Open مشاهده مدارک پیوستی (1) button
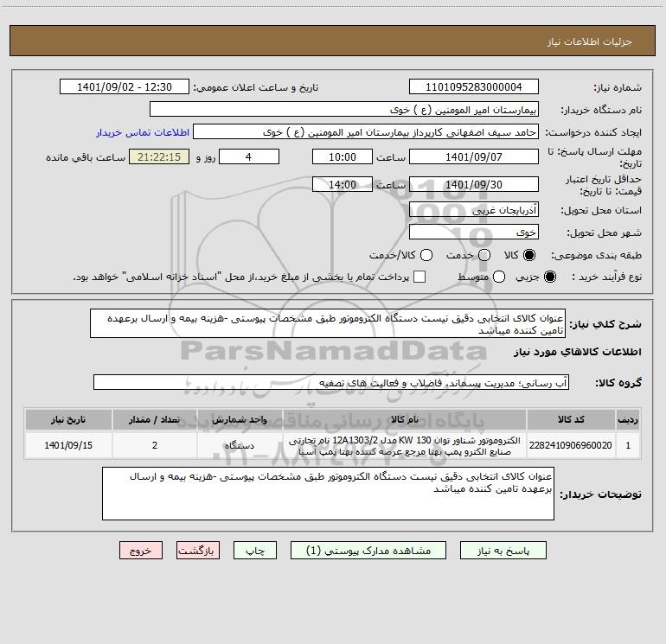The height and width of the screenshot is (644, 666). click(368, 551)
